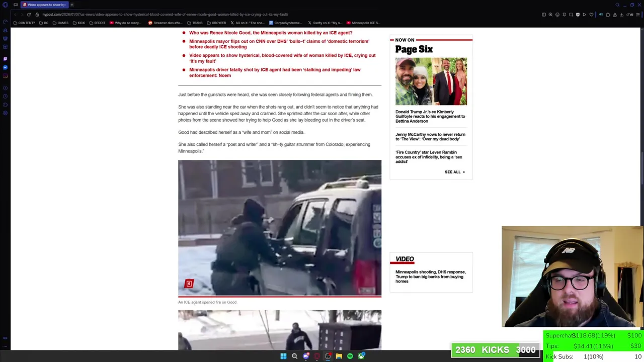This screenshot has width=644, height=362.
Task: Expand the GROYPER bookmarks folder
Action: (216, 23)
